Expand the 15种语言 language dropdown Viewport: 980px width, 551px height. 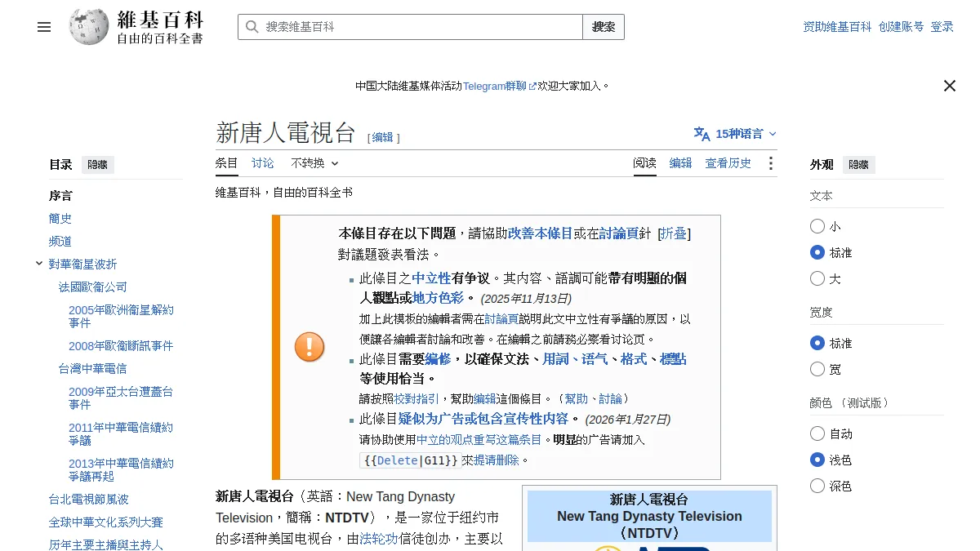click(x=736, y=134)
